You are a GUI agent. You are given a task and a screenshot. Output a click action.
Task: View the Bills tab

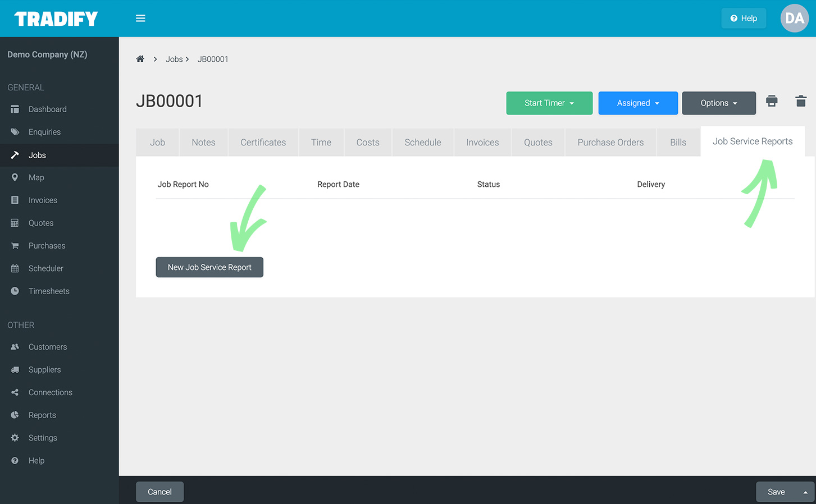pos(678,143)
